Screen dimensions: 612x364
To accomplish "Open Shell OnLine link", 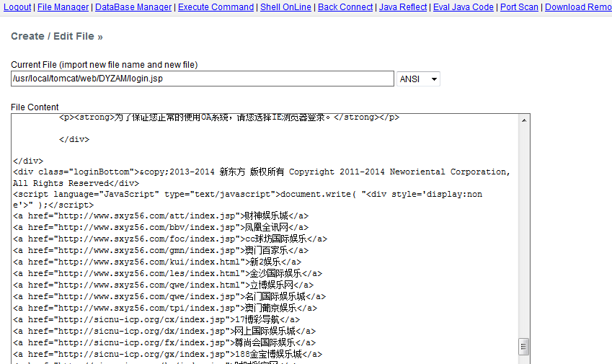I will pyautogui.click(x=285, y=7).
